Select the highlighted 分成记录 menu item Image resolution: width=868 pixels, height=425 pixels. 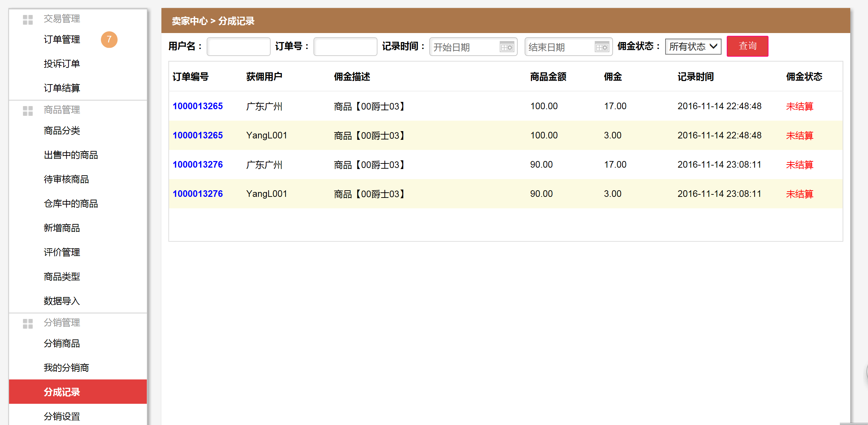[x=62, y=392]
